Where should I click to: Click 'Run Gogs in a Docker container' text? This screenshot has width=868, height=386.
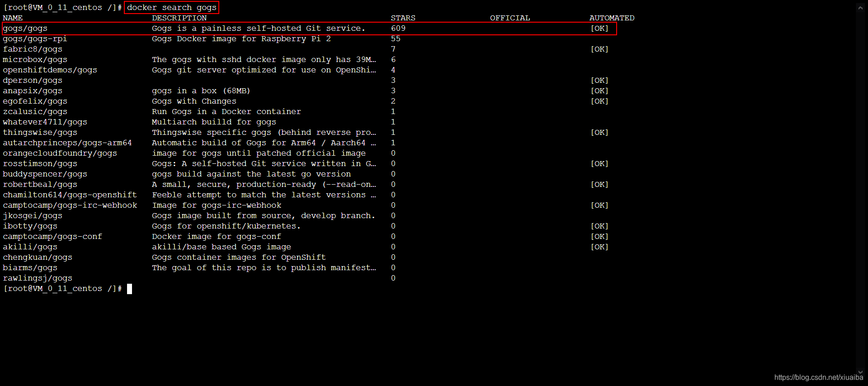226,112
